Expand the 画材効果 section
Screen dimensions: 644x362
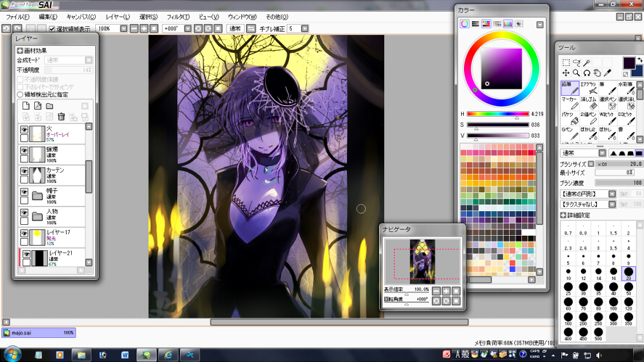pos(20,51)
